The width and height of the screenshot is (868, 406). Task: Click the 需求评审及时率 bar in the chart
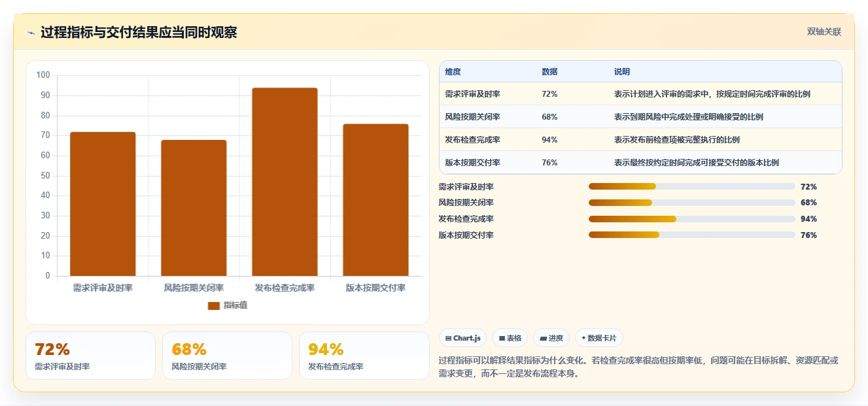click(103, 204)
